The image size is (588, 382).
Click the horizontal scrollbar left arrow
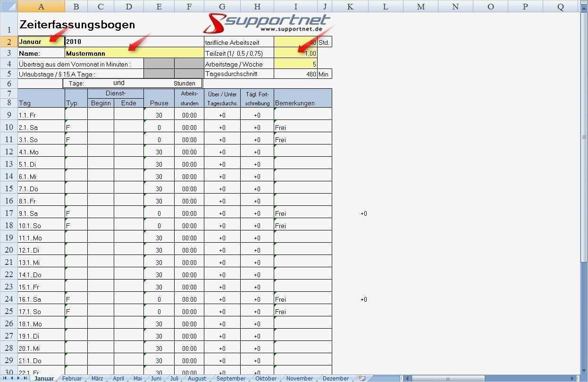point(407,378)
